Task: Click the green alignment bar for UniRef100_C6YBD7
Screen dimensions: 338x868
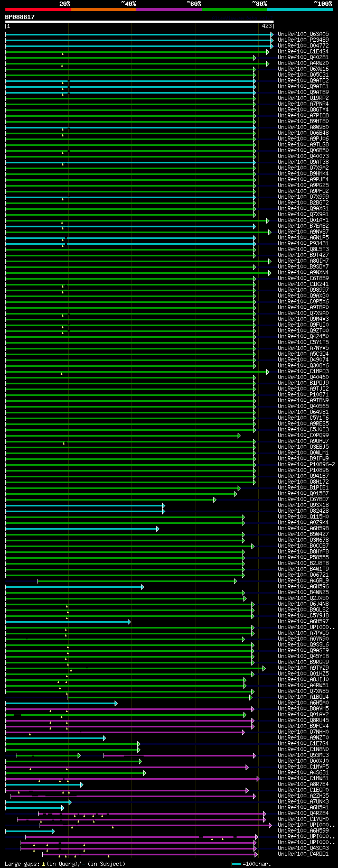Action: (x=110, y=500)
